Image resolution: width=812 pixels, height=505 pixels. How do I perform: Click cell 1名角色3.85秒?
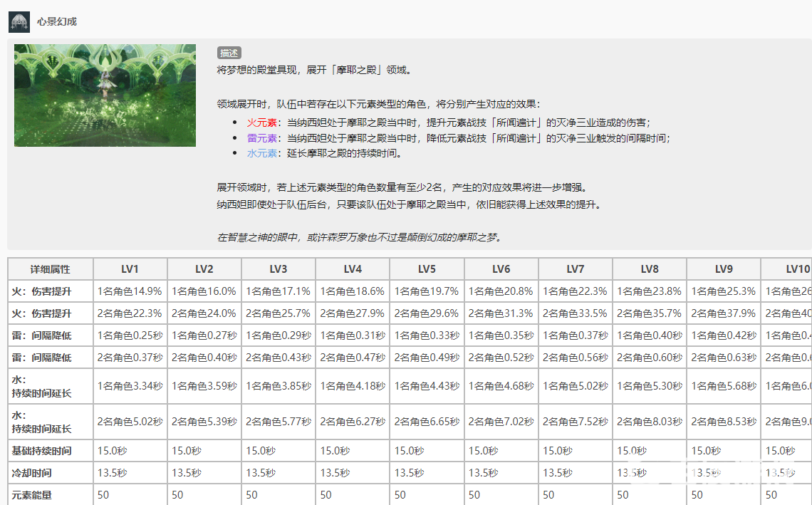[278, 386]
